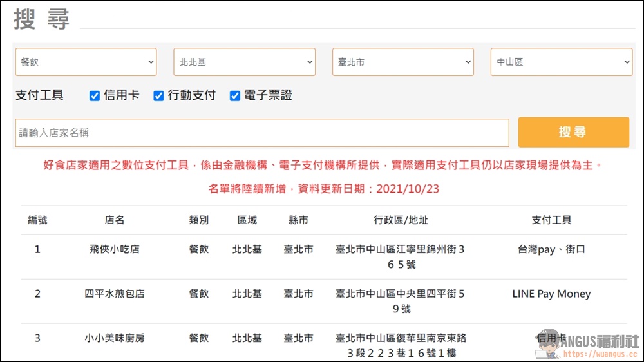The image size is (644, 362).
Task: Click the LINE Pay Money payment cell
Action: [551, 294]
